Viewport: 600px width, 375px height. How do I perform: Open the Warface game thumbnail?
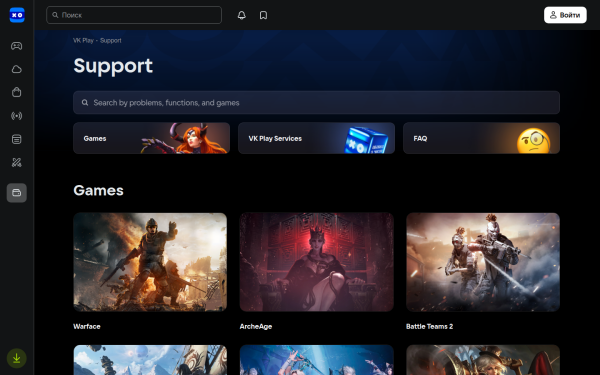pos(150,262)
